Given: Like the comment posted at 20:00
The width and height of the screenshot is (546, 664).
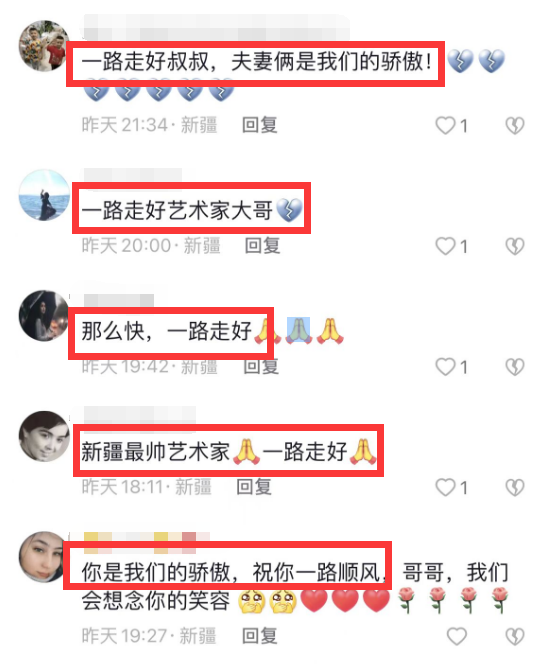Looking at the screenshot, I should pos(445,246).
